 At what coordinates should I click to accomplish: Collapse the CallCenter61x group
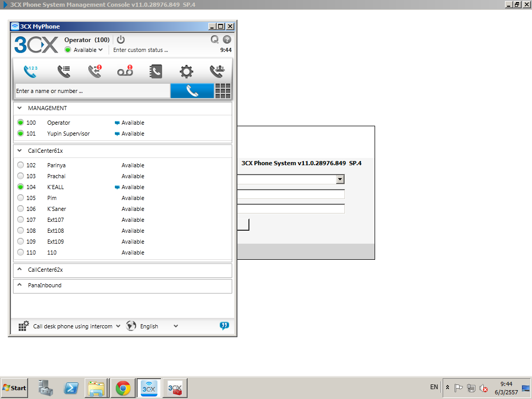tap(20, 151)
